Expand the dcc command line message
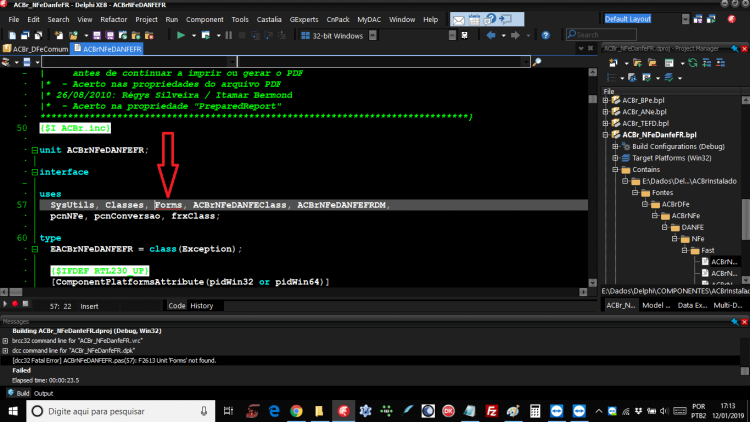 5,351
